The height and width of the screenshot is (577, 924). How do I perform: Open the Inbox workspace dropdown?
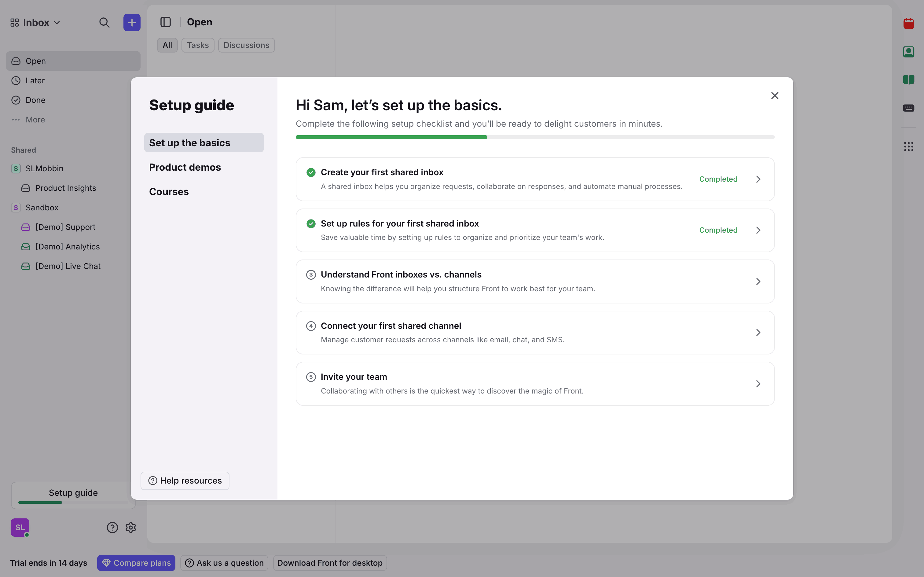pos(35,23)
